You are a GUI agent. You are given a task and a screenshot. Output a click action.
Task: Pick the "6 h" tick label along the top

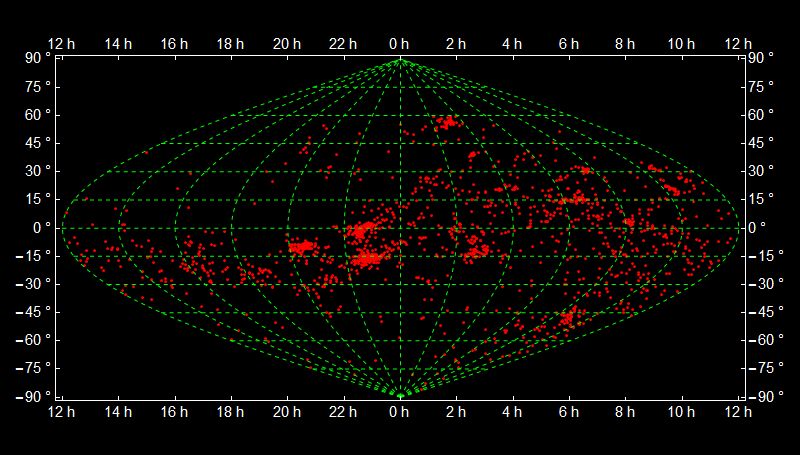(x=569, y=44)
